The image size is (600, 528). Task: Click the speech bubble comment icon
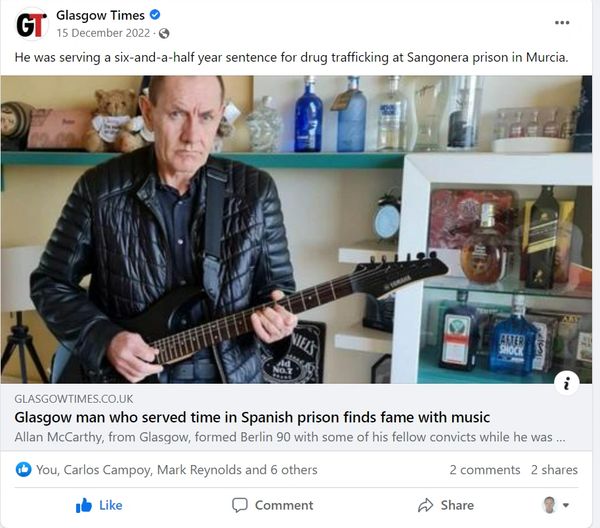pyautogui.click(x=240, y=505)
